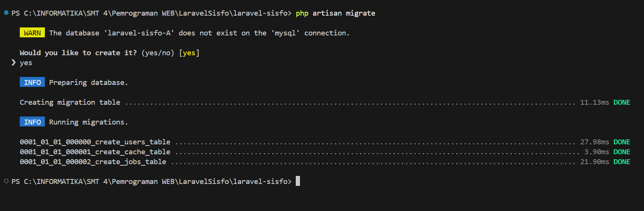644x211 pixels.
Task: Click the 11.13ms timing value
Action: pos(594,102)
